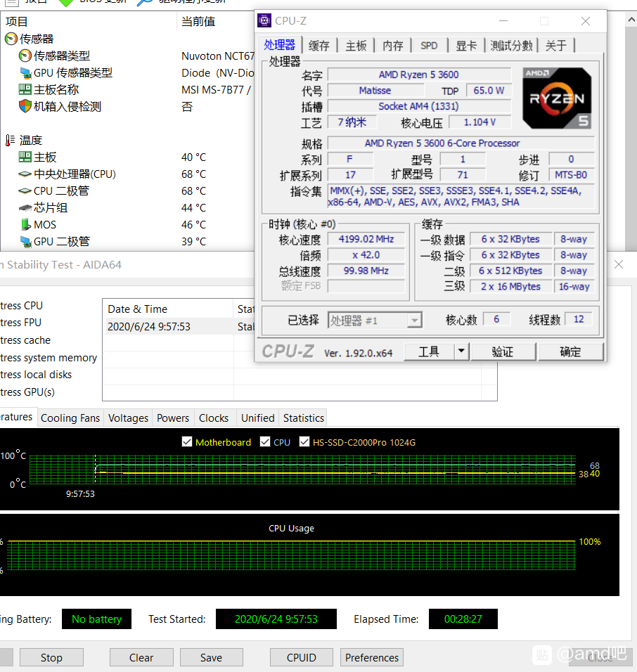Select the MOS 46 °C temperature row
Viewport: 637px width, 672px height.
click(128, 224)
